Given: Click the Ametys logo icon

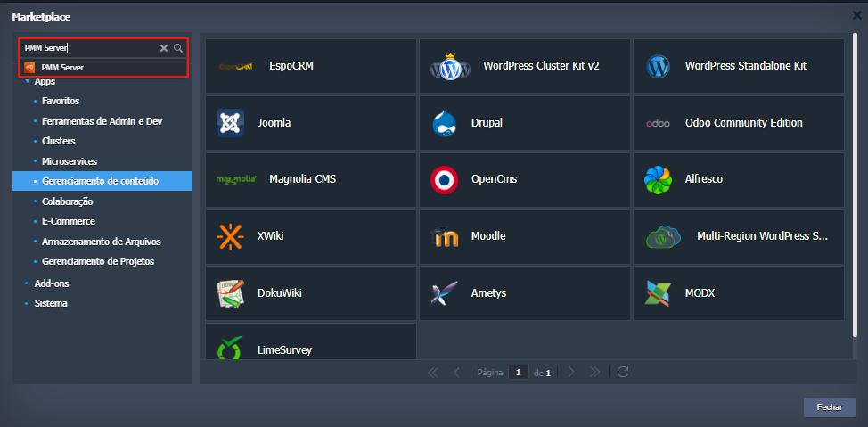Looking at the screenshot, I should point(444,293).
